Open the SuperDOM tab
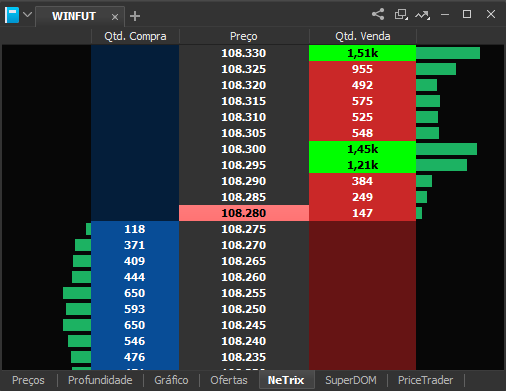 [x=351, y=380]
